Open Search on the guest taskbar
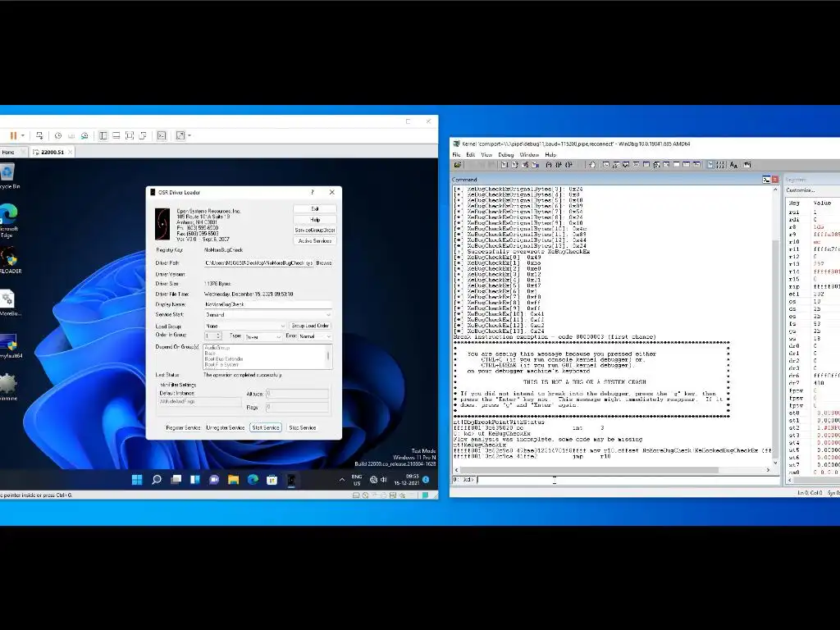The image size is (840, 630). point(157,479)
